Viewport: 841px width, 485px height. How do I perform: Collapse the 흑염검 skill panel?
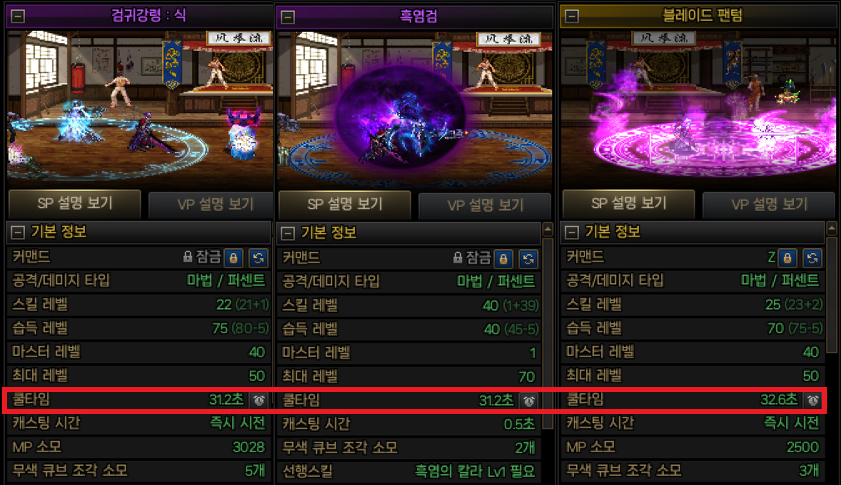pos(288,17)
